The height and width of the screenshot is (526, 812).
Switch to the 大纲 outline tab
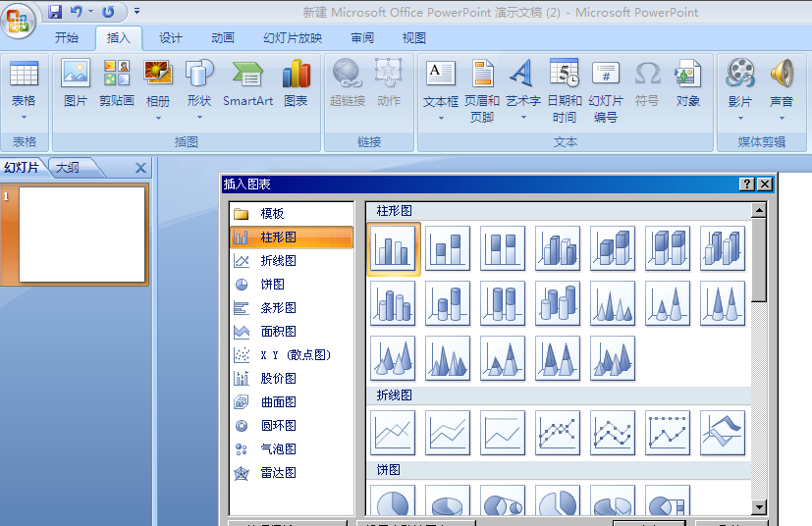tap(68, 168)
